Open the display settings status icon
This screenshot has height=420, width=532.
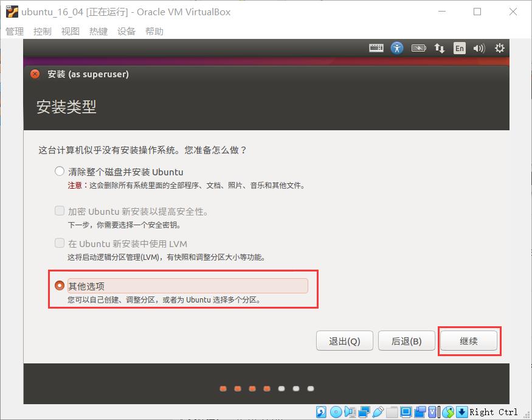click(406, 412)
